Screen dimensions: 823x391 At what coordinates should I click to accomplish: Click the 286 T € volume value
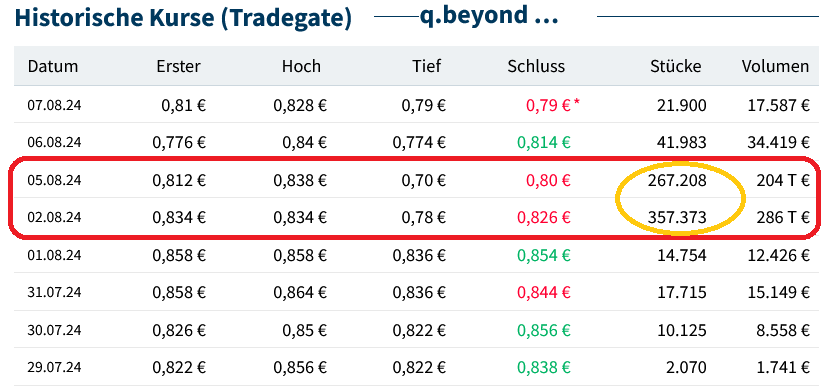click(x=783, y=217)
